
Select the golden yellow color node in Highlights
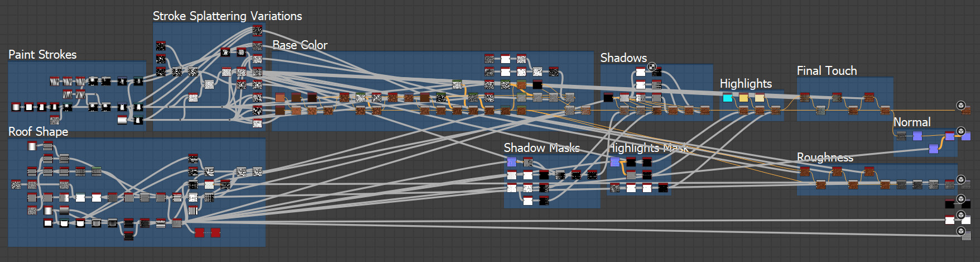click(743, 97)
